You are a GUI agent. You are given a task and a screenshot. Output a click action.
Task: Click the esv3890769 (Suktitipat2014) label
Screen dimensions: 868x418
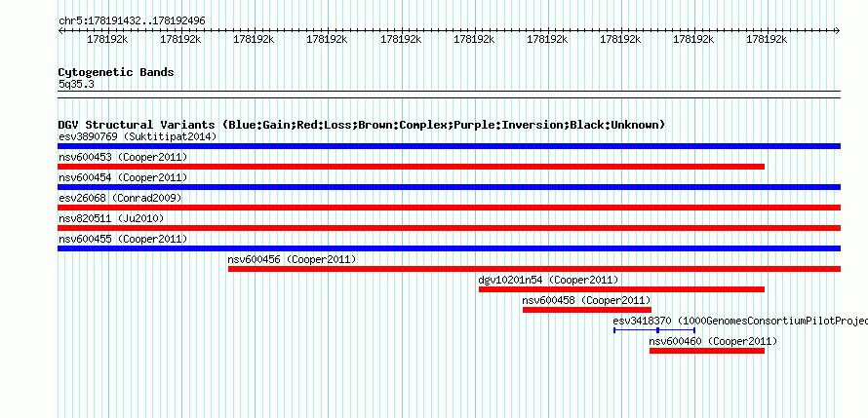click(138, 136)
